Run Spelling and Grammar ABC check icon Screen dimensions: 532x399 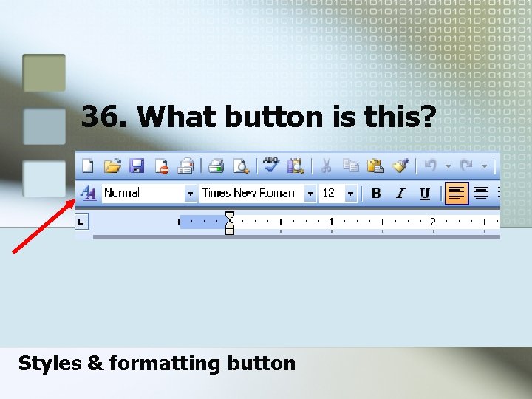pyautogui.click(x=270, y=165)
